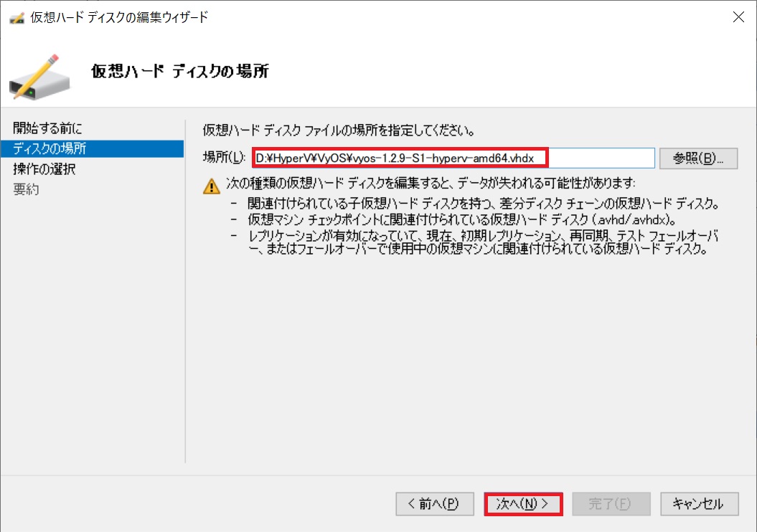Close the wizard with the X button
Screen dimensions: 757x532
click(738, 17)
